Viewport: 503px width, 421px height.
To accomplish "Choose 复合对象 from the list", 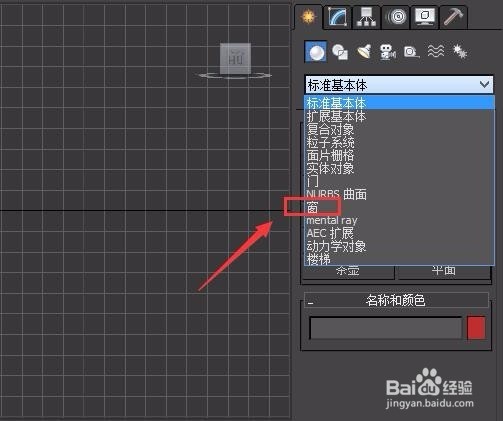I will [399, 129].
